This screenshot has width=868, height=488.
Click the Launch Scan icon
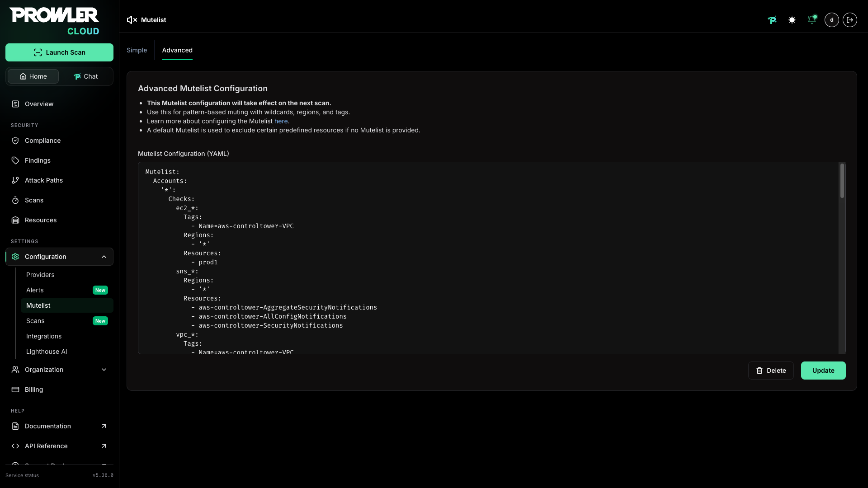(x=38, y=52)
